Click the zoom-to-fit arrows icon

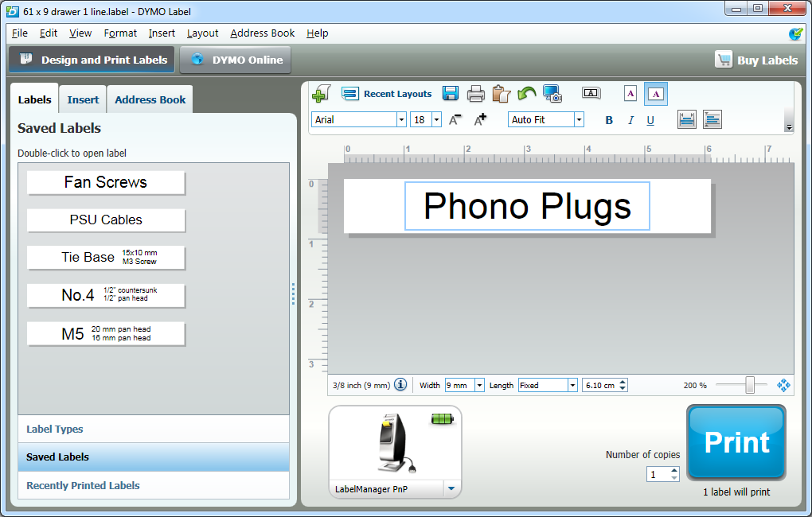tap(783, 385)
